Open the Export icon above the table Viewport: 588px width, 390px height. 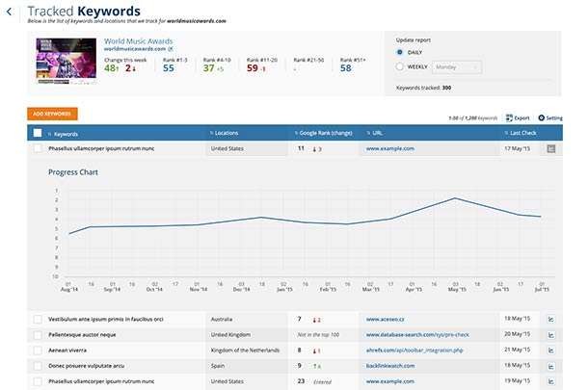511,117
